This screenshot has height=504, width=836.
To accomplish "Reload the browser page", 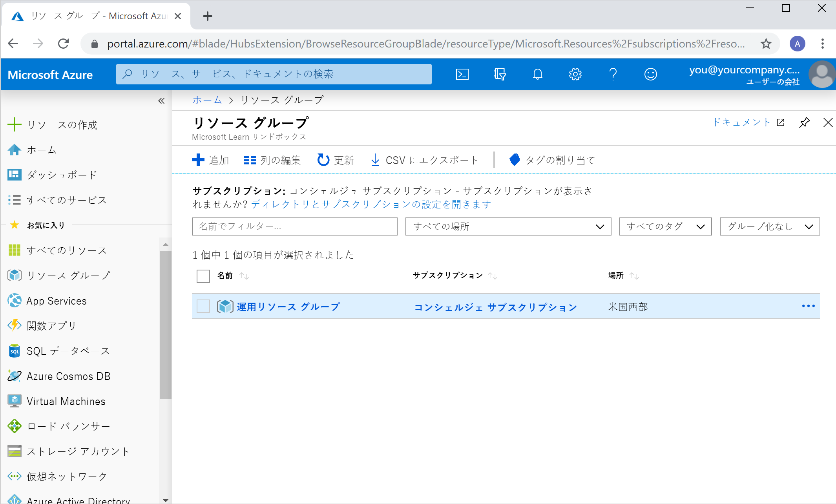I will (x=63, y=43).
